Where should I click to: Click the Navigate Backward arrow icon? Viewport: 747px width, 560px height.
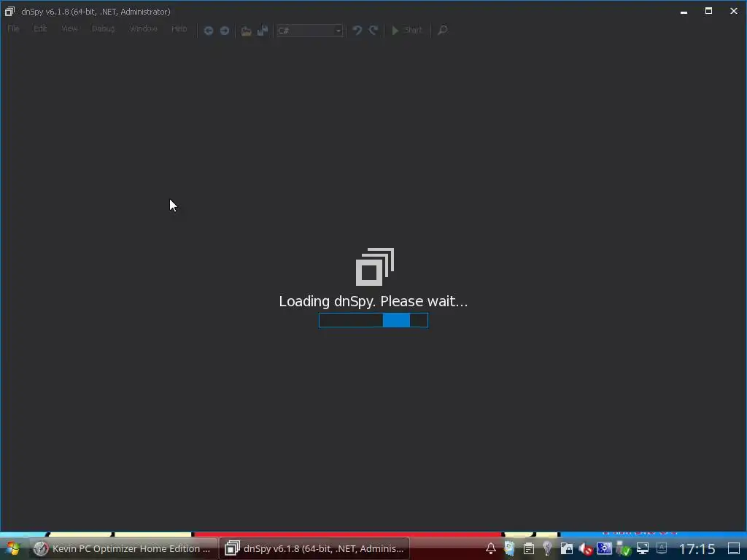point(208,31)
